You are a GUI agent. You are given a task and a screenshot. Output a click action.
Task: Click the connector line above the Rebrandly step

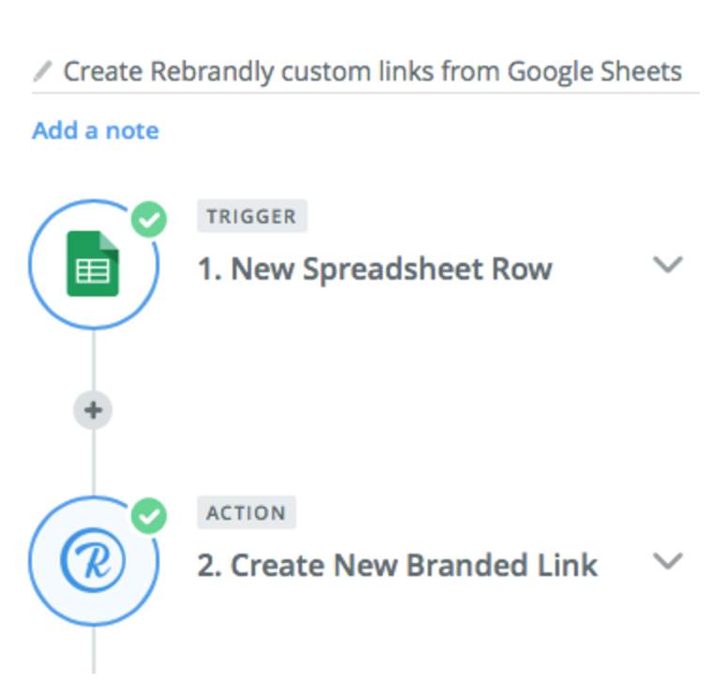click(94, 464)
